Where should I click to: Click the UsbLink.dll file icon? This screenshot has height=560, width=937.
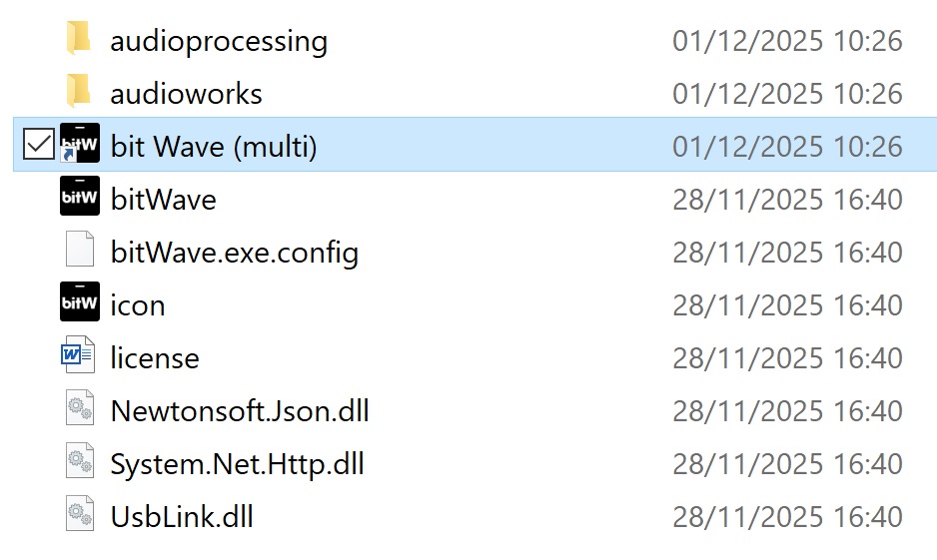[80, 516]
